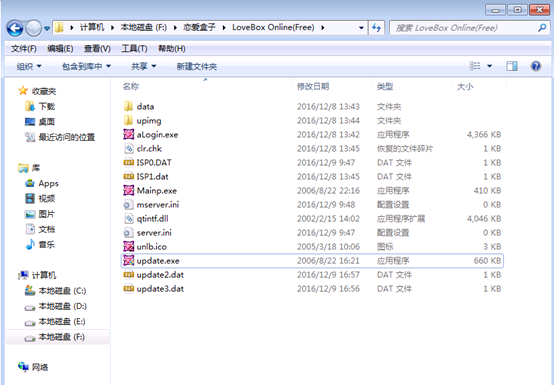Viewport: 554px width, 385px height.
Task: Open the 文件(F) menu
Action: (24, 48)
